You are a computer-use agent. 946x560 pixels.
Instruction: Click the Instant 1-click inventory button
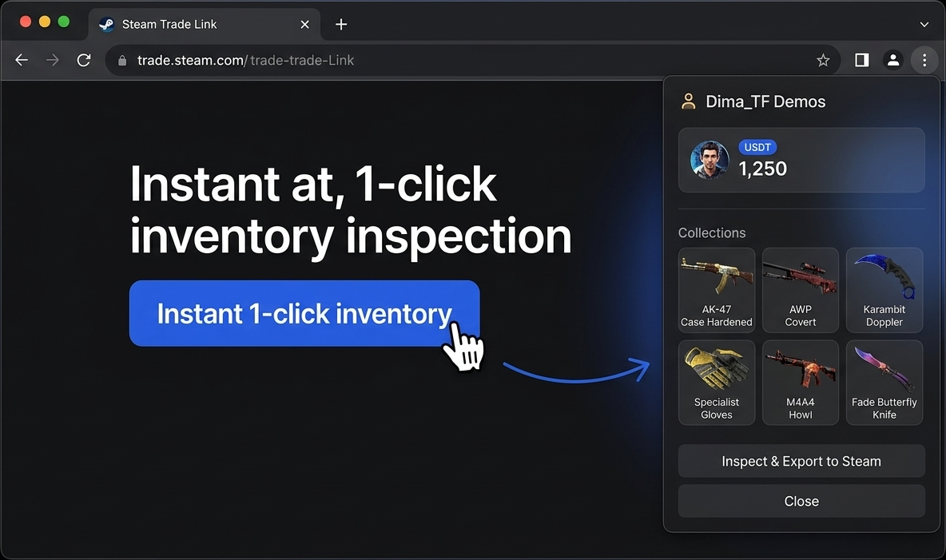[x=304, y=313]
